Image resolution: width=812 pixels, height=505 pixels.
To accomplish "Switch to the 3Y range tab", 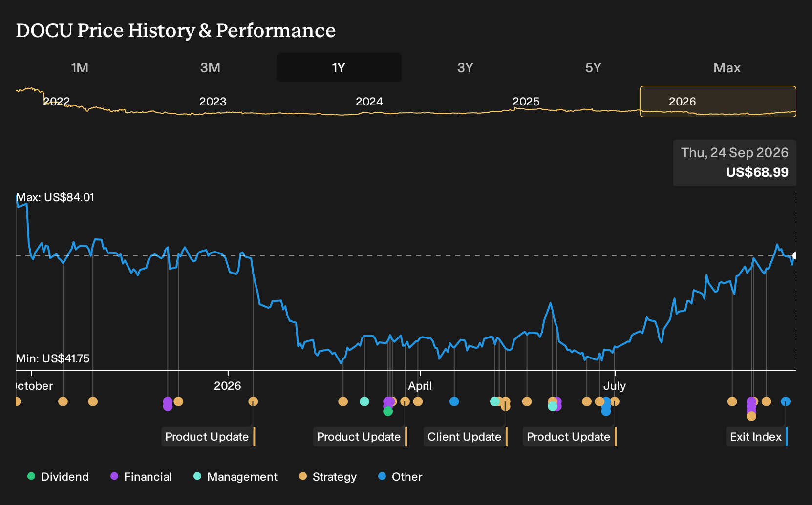I will [465, 68].
